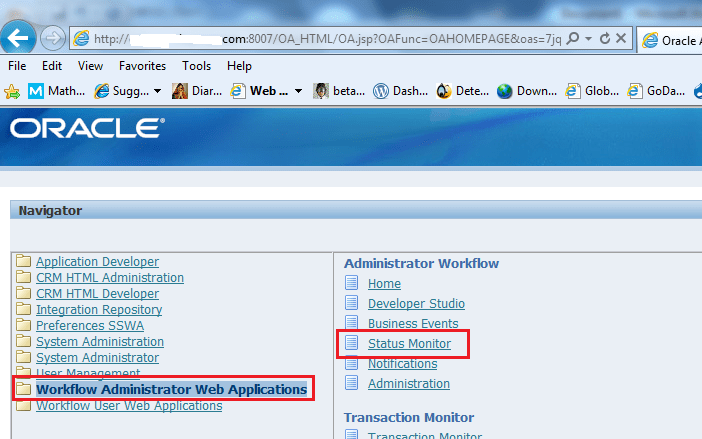Open the Home workflow link
Viewport: 702px width, 439px height.
384,284
